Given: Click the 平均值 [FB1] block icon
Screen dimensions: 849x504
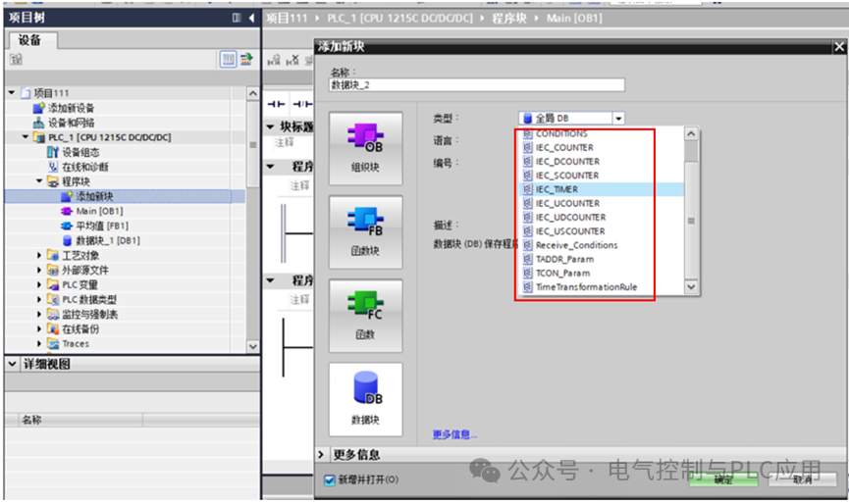Looking at the screenshot, I should tap(67, 226).
